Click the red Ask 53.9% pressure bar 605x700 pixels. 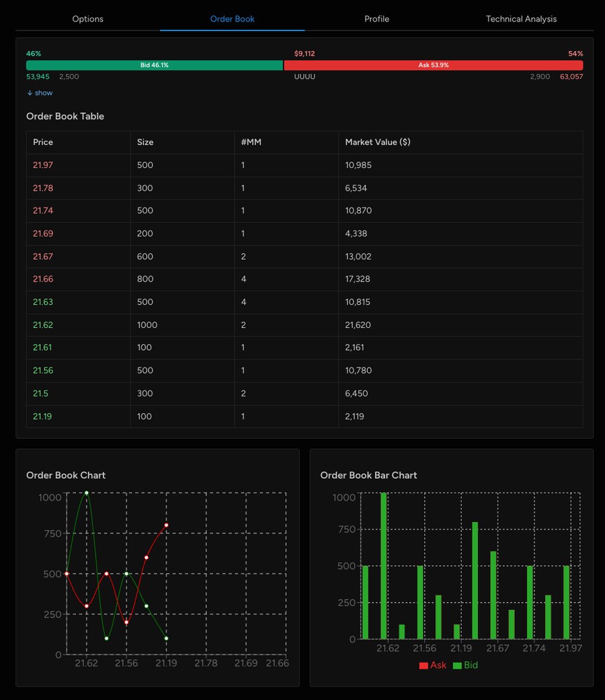(433, 65)
